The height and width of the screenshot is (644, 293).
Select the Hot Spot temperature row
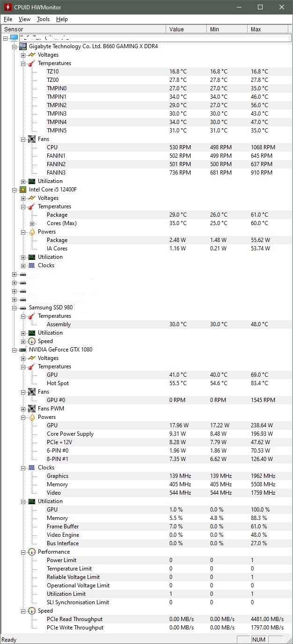(58, 383)
